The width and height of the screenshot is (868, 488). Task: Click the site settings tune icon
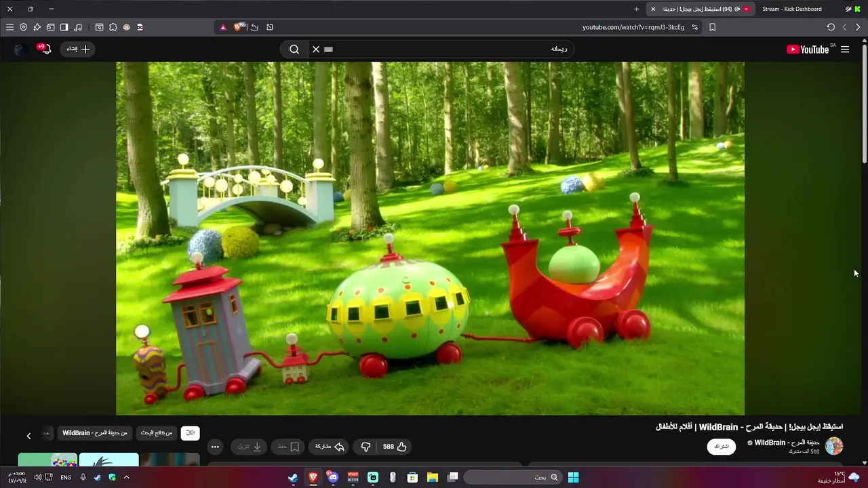pos(694,27)
